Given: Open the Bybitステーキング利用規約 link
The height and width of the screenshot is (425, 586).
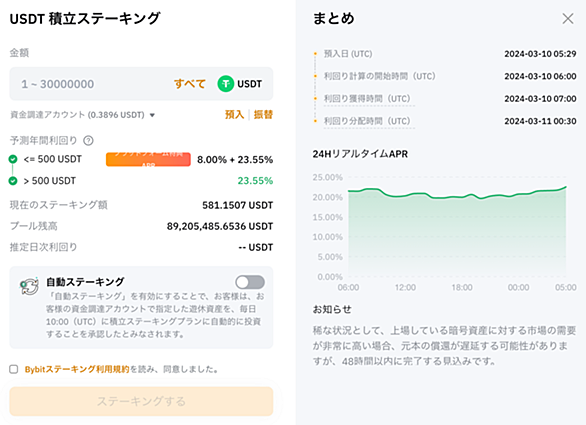Looking at the screenshot, I should click(x=77, y=369).
